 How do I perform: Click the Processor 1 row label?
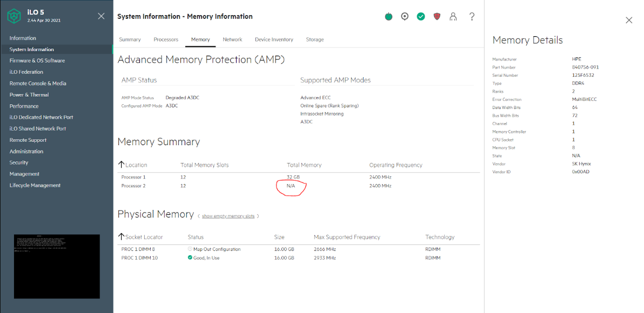pyautogui.click(x=133, y=177)
